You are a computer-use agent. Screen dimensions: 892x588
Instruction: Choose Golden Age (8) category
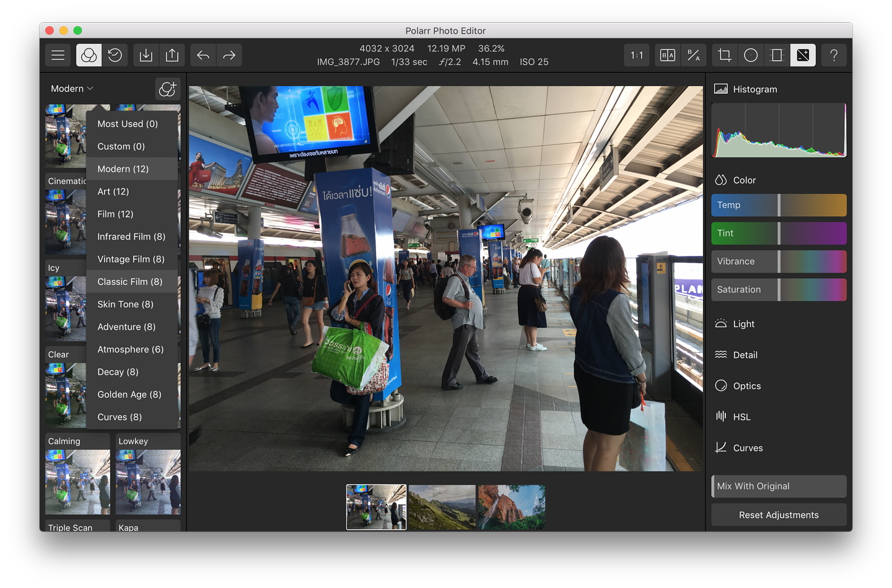pos(132,394)
